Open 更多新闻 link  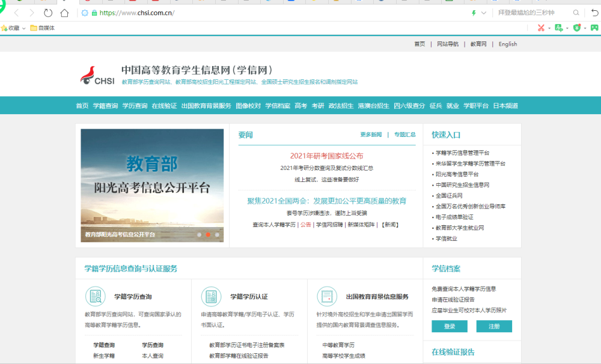[x=371, y=135]
